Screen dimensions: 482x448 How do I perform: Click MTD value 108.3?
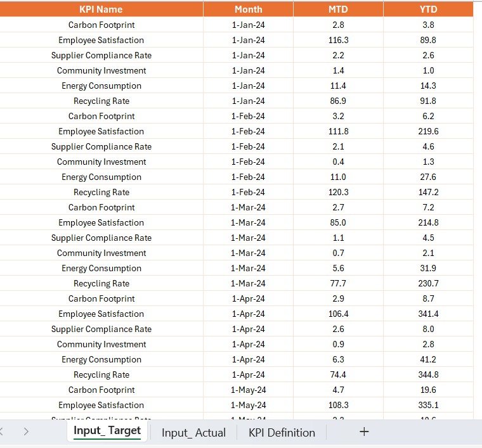point(338,405)
